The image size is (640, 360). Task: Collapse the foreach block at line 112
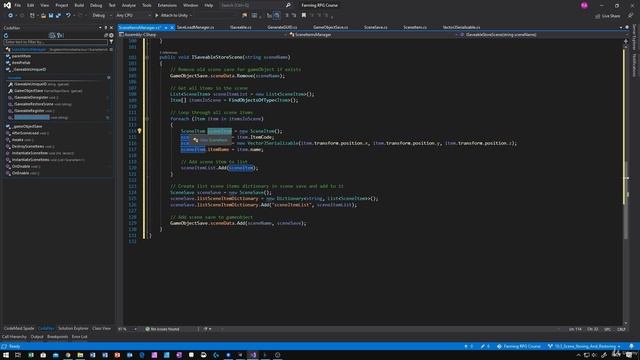pyautogui.click(x=147, y=119)
